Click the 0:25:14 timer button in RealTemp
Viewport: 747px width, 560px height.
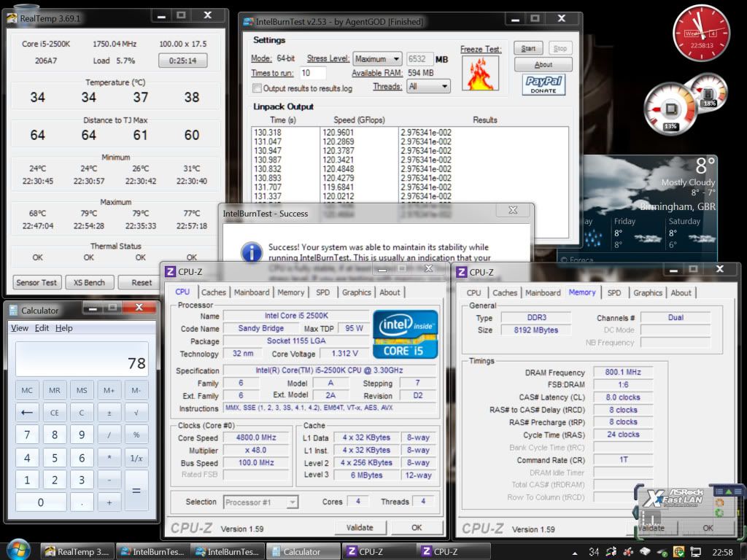183,61
